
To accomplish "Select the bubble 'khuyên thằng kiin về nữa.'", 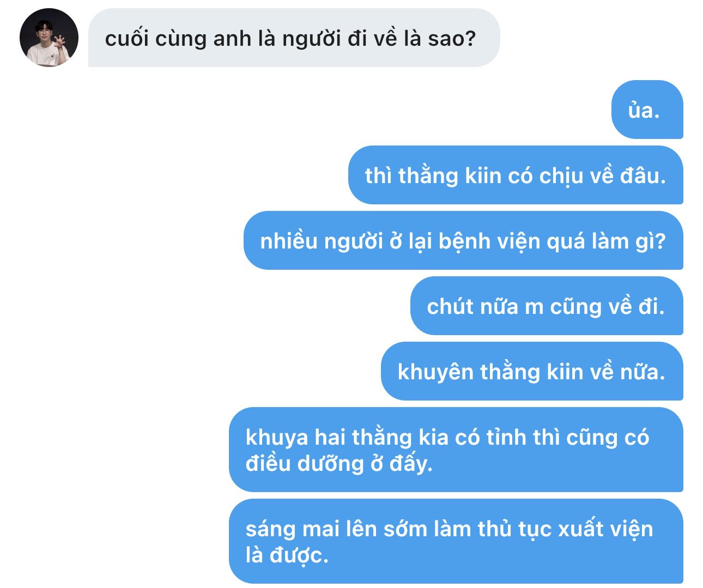I will point(532,371).
